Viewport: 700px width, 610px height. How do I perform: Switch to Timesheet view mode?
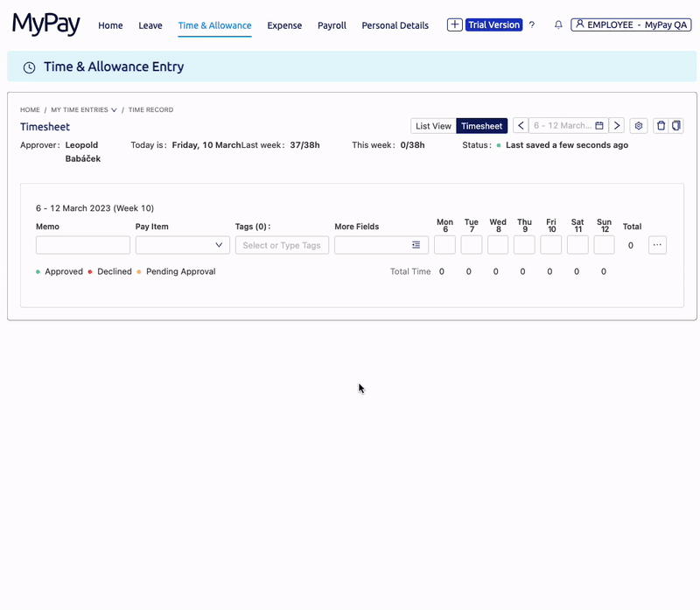pyautogui.click(x=482, y=125)
